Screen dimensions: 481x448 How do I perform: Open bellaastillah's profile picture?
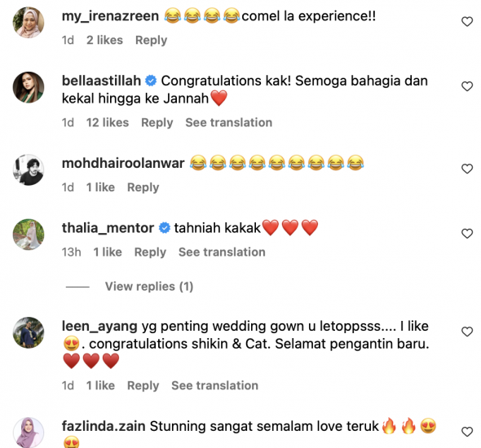pyautogui.click(x=29, y=87)
